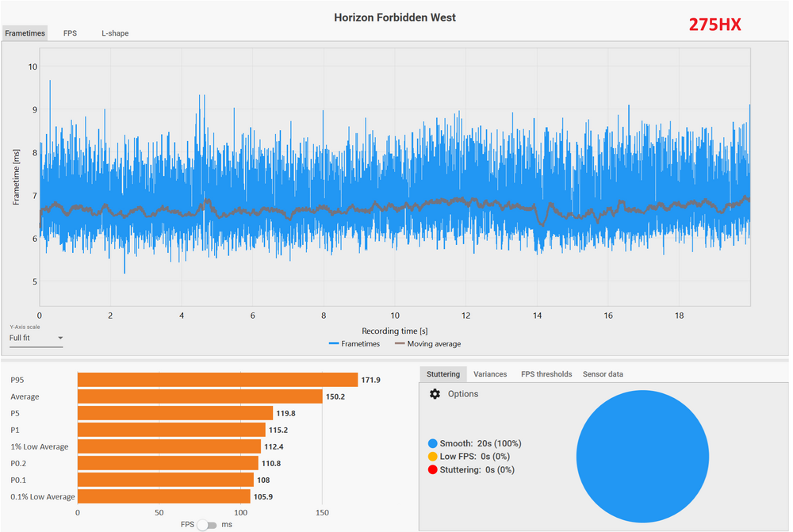Click the Horizon Forbidden West title

[395, 17]
